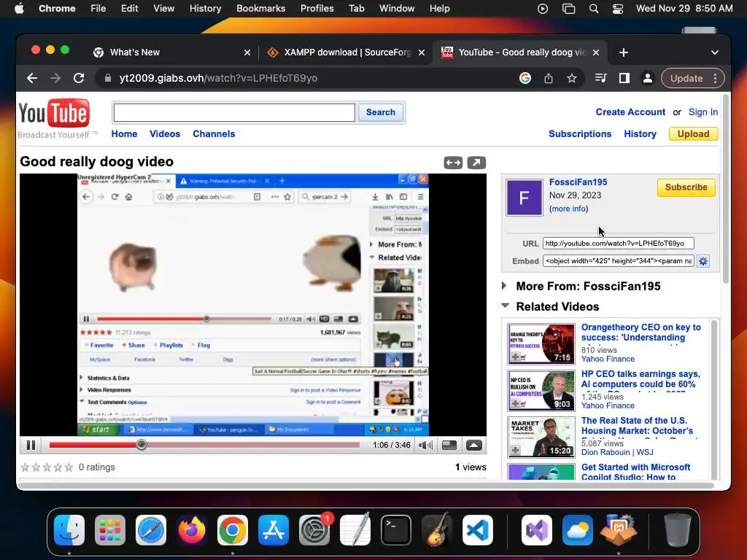Go back with browser back arrow
The image size is (747, 560).
click(32, 78)
